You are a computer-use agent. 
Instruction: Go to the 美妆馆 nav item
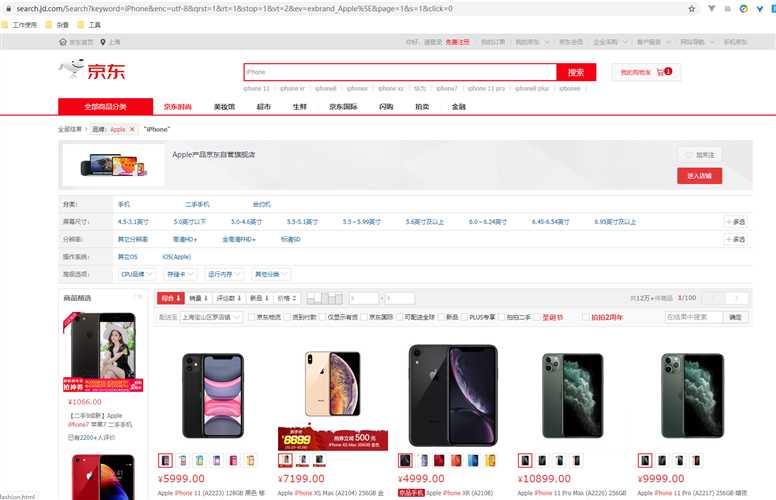click(224, 106)
